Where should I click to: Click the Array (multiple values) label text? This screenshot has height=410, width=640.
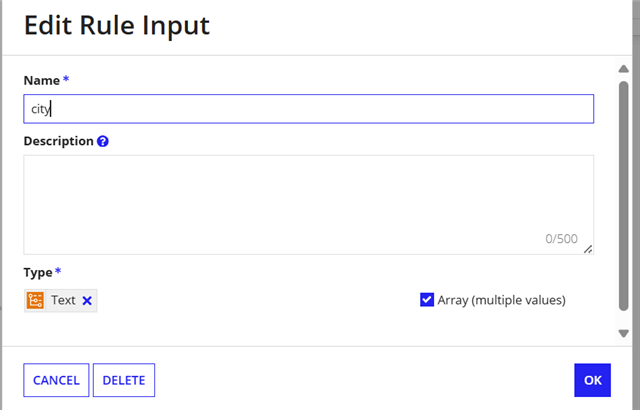pos(502,300)
